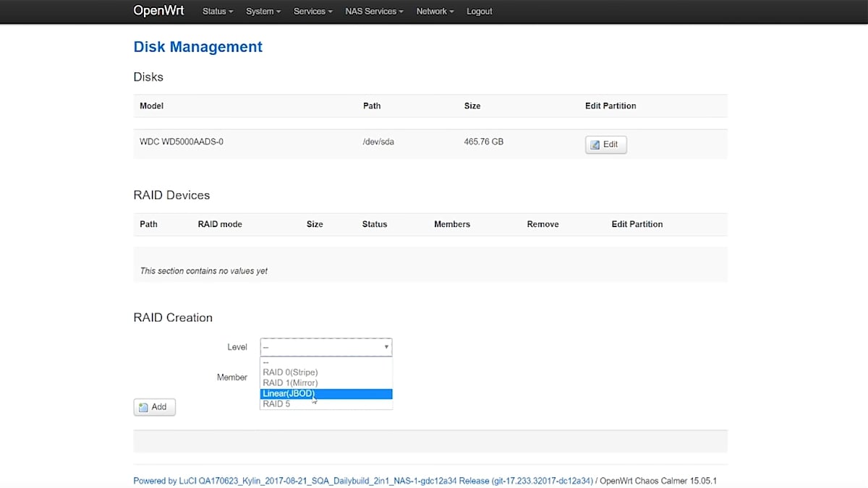
Task: Open the System dropdown menu
Action: (x=263, y=12)
